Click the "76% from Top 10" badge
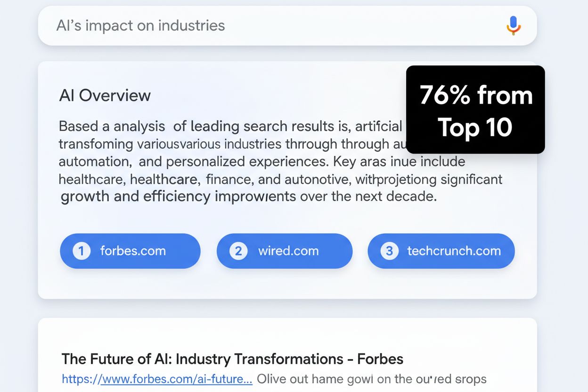588x392 pixels. point(475,110)
